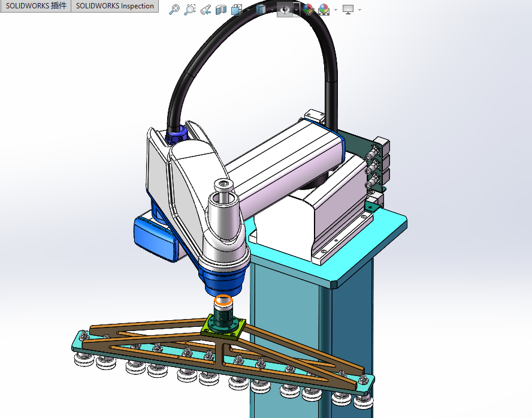This screenshot has width=532, height=418.
Task: Click the Zoom to Fit icon
Action: [x=174, y=10]
